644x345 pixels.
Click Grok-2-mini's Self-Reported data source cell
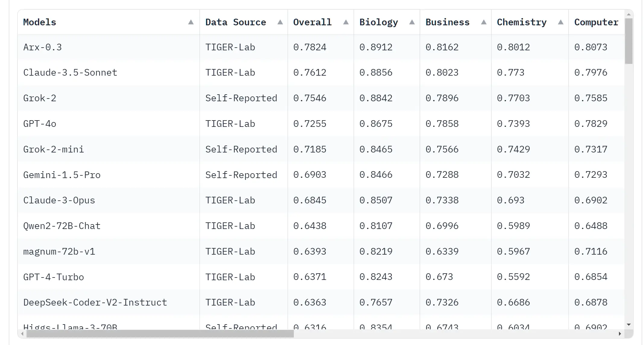click(244, 149)
